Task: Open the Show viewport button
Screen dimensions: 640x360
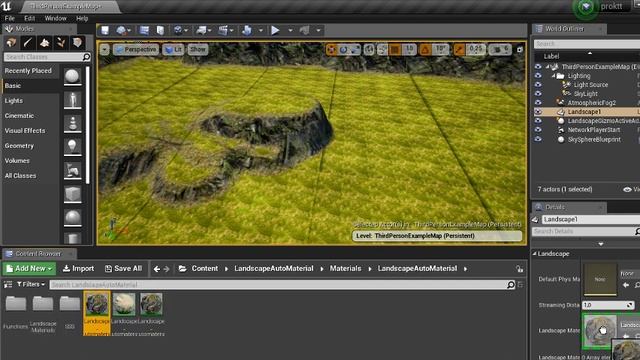Action: pyautogui.click(x=198, y=49)
